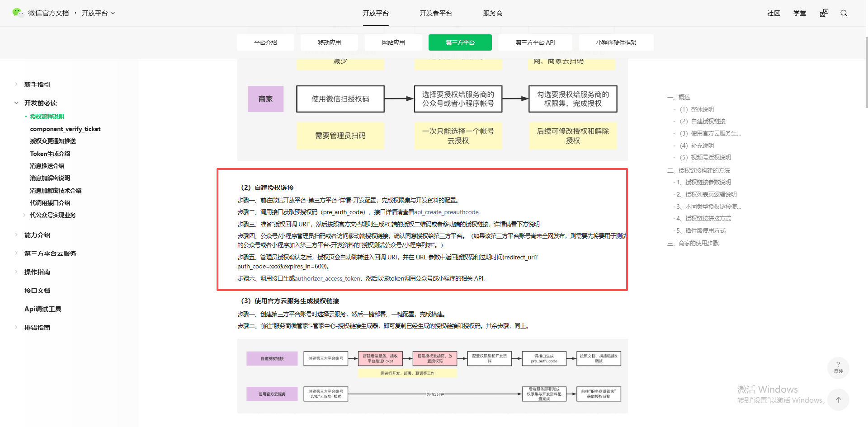Screen dimensions: 868x427
Task: Open the search magnifier icon
Action: [x=844, y=13]
